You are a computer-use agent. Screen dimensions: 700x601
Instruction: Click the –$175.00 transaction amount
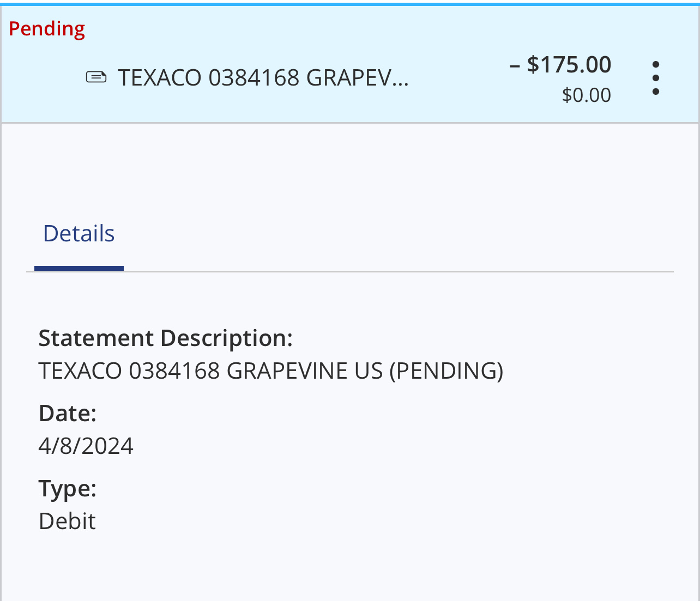click(561, 65)
